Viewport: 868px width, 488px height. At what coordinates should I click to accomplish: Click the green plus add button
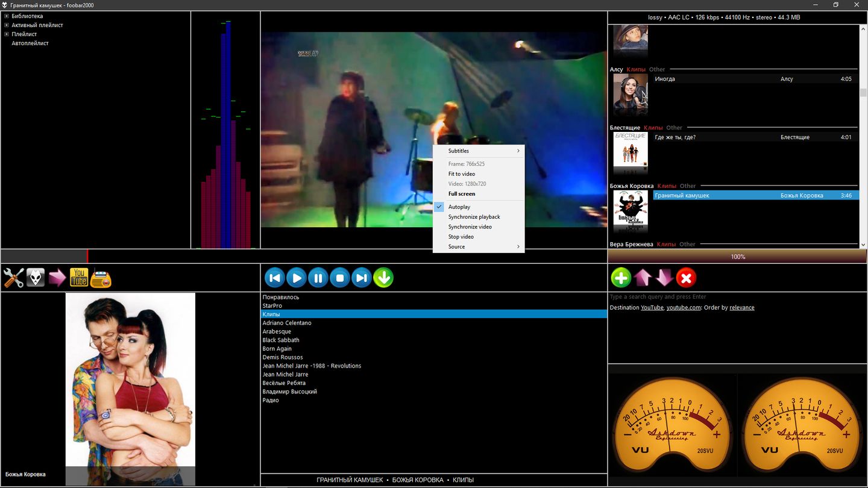pyautogui.click(x=621, y=278)
